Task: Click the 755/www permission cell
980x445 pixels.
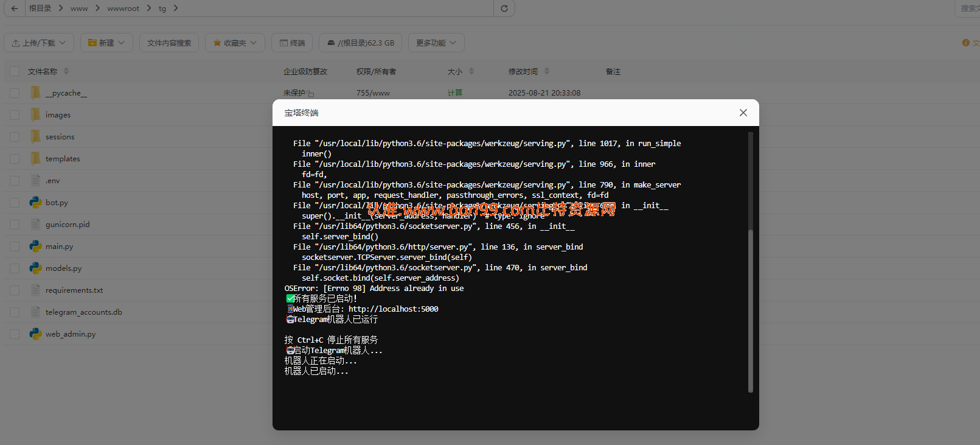Action: point(373,93)
